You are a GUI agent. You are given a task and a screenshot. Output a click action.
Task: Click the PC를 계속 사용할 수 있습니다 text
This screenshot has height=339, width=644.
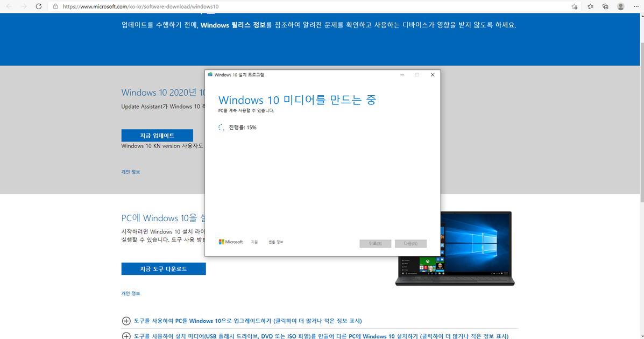(x=246, y=110)
